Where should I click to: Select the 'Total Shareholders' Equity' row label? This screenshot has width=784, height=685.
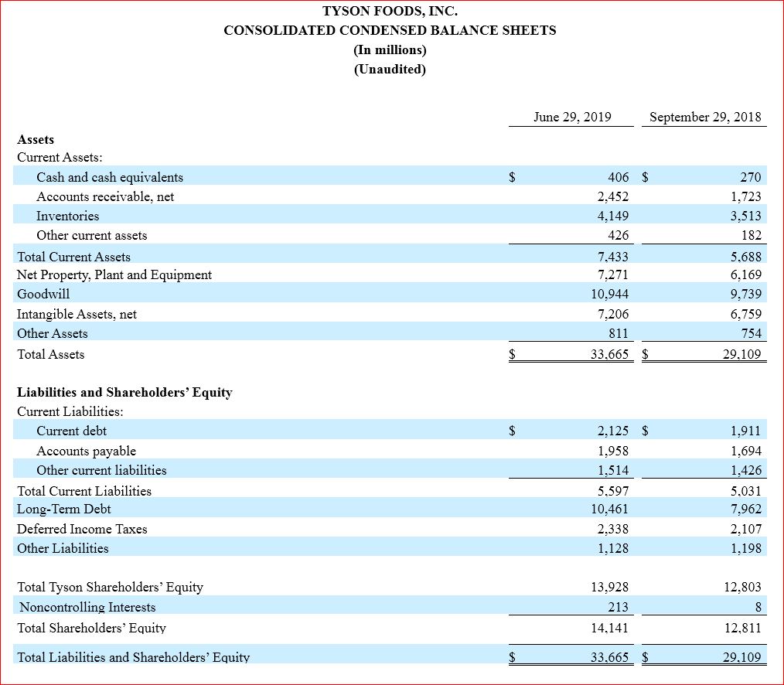(x=91, y=628)
